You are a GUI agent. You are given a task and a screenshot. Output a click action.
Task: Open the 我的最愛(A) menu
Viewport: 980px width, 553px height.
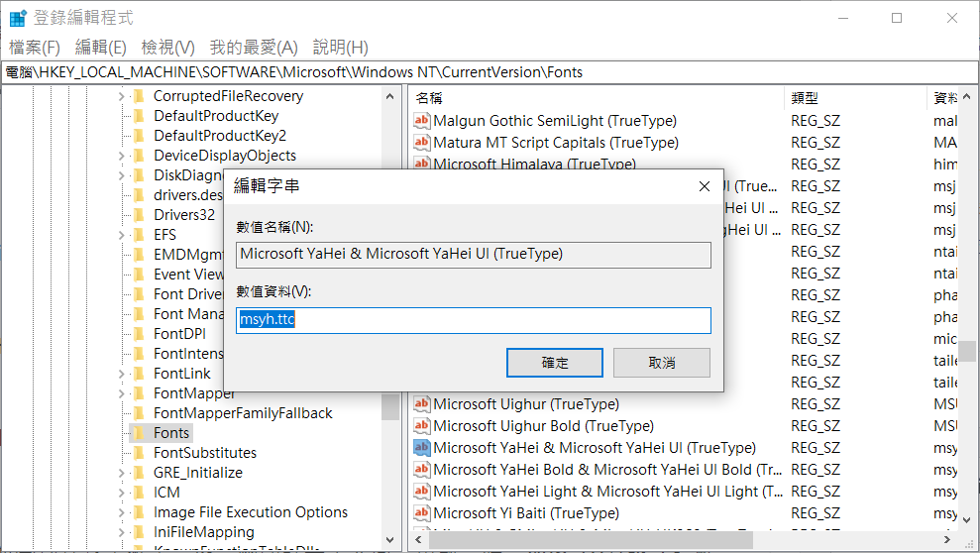coord(254,48)
